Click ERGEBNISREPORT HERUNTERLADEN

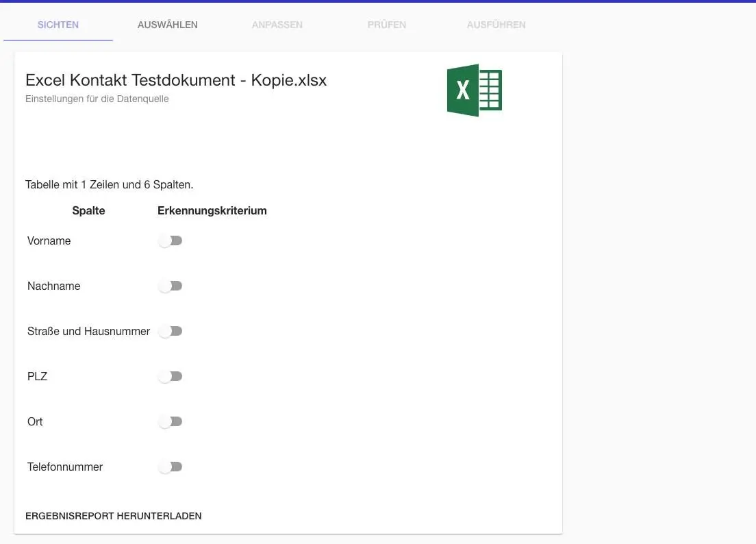click(113, 516)
